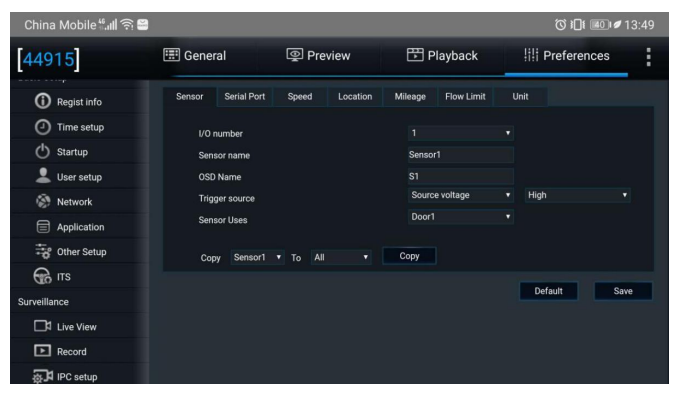Image resolution: width=687 pixels, height=395 pixels.
Task: Select the Startup power icon
Action: coord(42,152)
